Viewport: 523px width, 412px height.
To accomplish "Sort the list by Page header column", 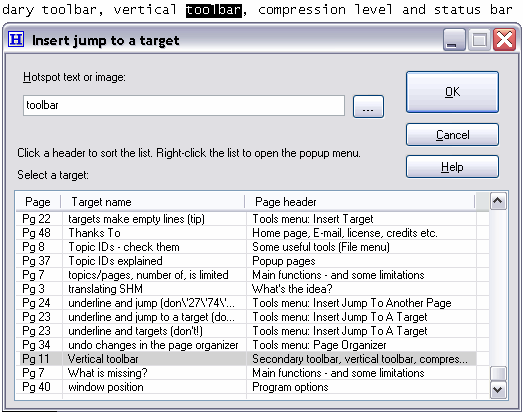I will tap(360, 202).
